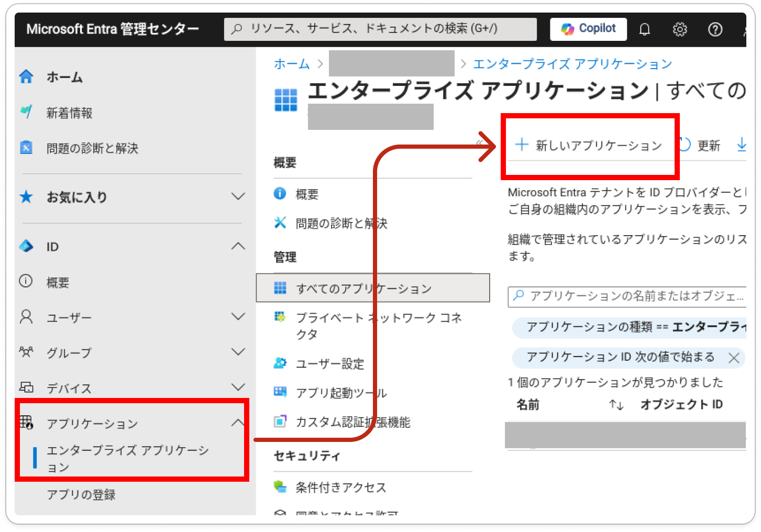Sort by 名前 column arrows
This screenshot has width=761, height=532.
coord(616,405)
